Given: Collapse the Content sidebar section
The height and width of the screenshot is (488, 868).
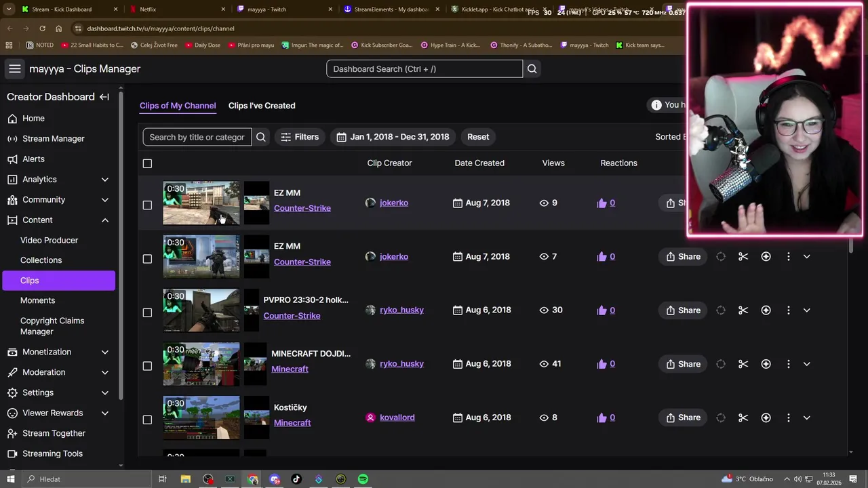Looking at the screenshot, I should [x=105, y=220].
